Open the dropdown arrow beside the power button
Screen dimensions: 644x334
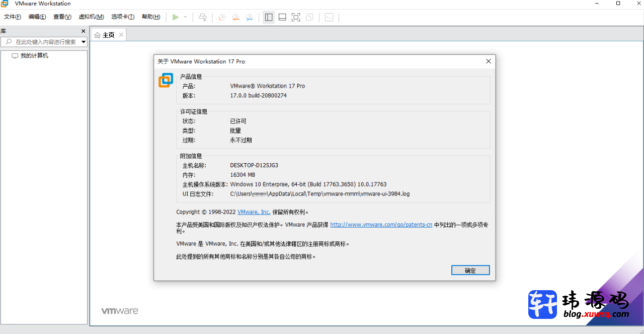(x=185, y=17)
